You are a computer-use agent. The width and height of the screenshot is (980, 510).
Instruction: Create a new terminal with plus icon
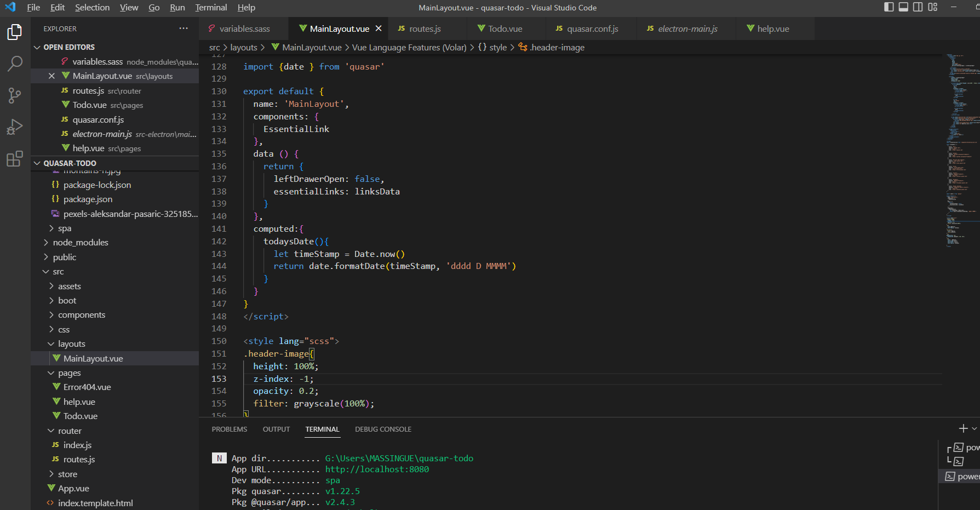[963, 428]
